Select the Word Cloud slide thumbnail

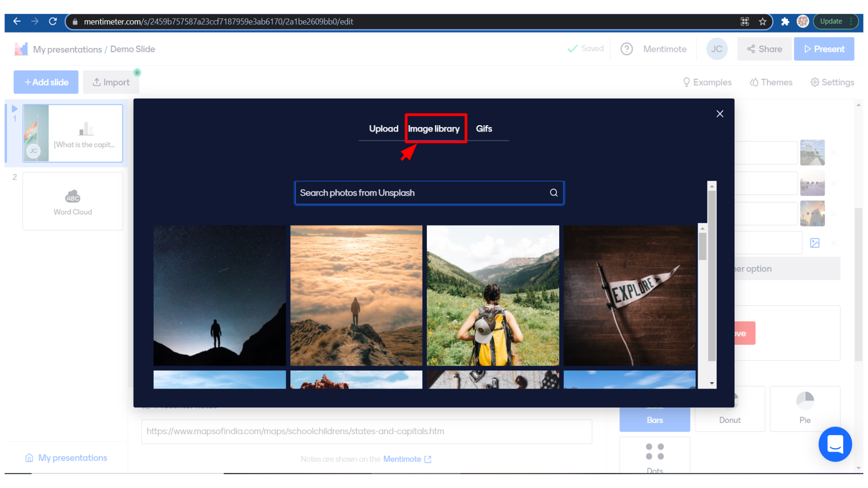point(73,201)
